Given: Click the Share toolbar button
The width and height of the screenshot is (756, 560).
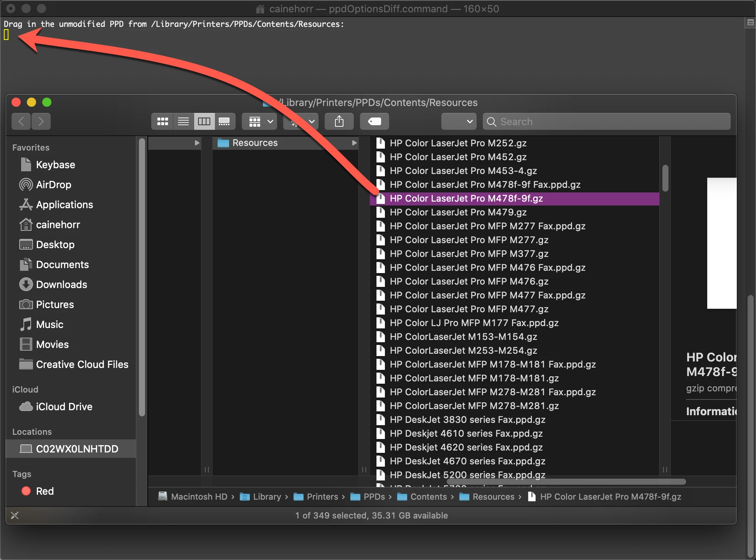Looking at the screenshot, I should 339,121.
